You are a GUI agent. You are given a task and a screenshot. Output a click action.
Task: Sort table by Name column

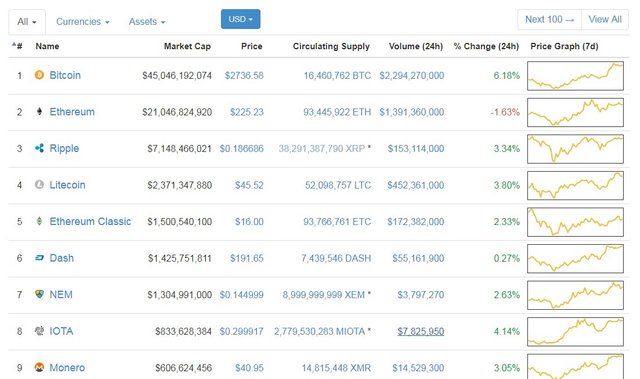click(x=47, y=46)
